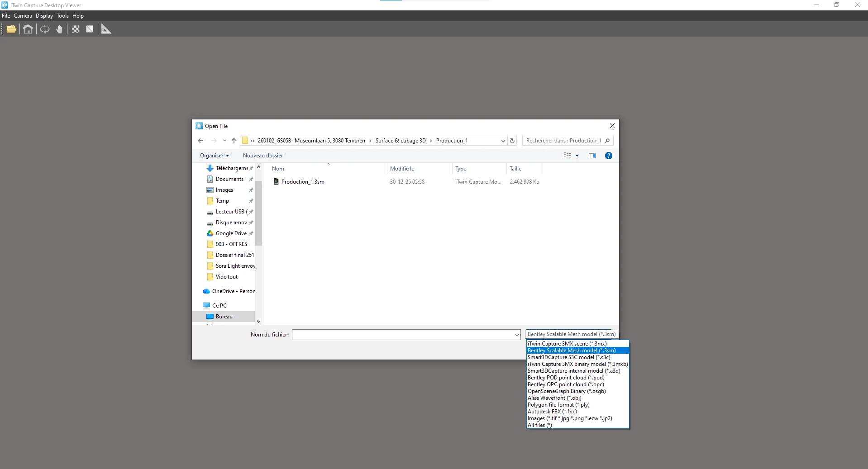
Task: Open the dialog help question-mark icon
Action: [608, 156]
